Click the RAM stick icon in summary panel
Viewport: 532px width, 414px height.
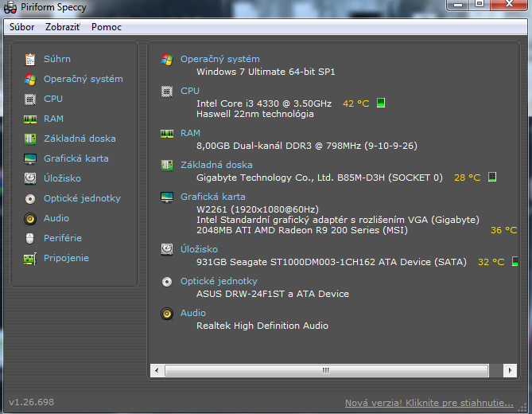166,134
